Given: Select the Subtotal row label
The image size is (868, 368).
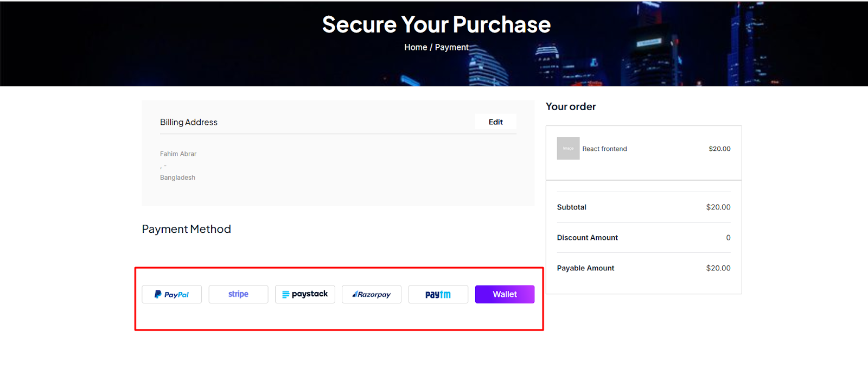Looking at the screenshot, I should click(571, 207).
